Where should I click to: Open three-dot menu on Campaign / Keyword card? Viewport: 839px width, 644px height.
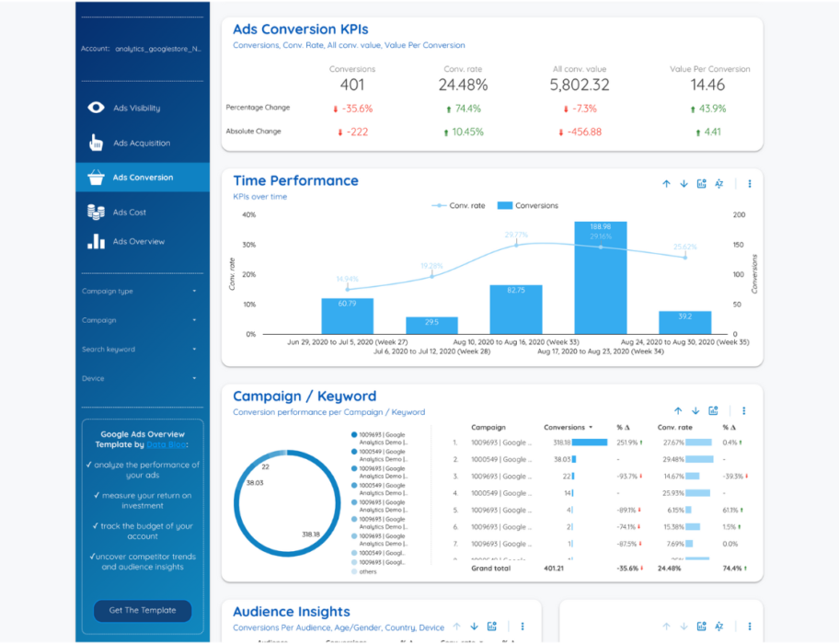tap(743, 411)
